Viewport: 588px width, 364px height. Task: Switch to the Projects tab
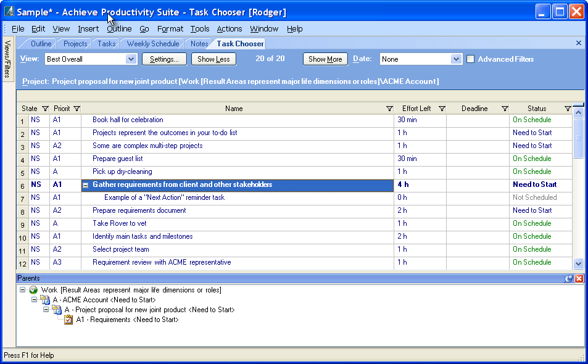pyautogui.click(x=75, y=44)
